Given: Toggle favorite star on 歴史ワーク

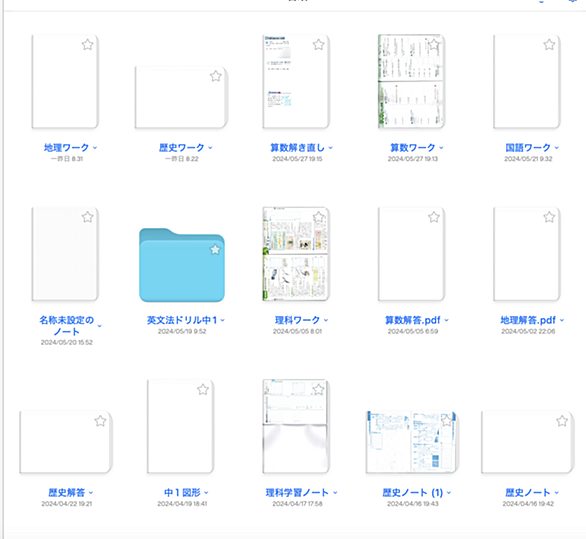Looking at the screenshot, I should tap(216, 76).
